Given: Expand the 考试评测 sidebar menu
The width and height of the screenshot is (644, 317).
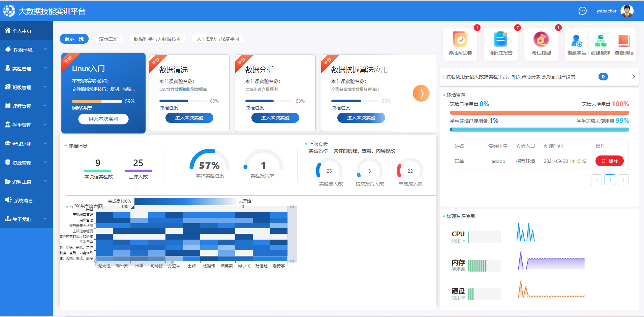Looking at the screenshot, I should click(x=26, y=144).
